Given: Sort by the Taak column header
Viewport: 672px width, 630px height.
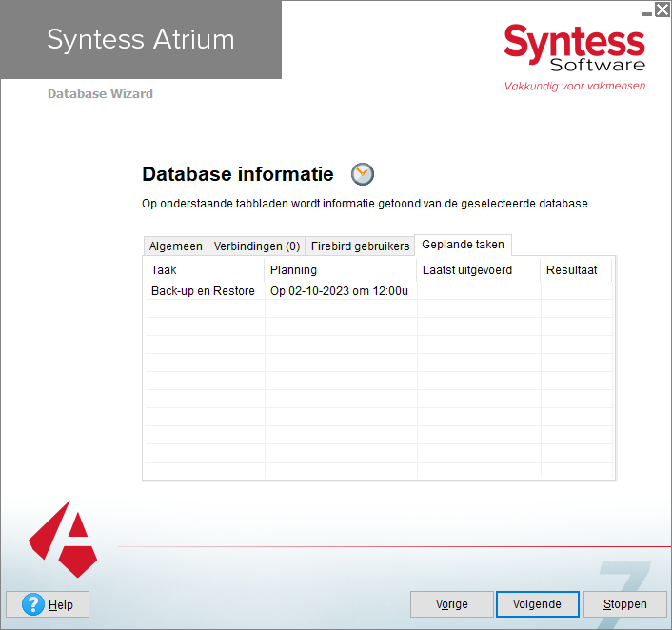Looking at the screenshot, I should (x=205, y=270).
